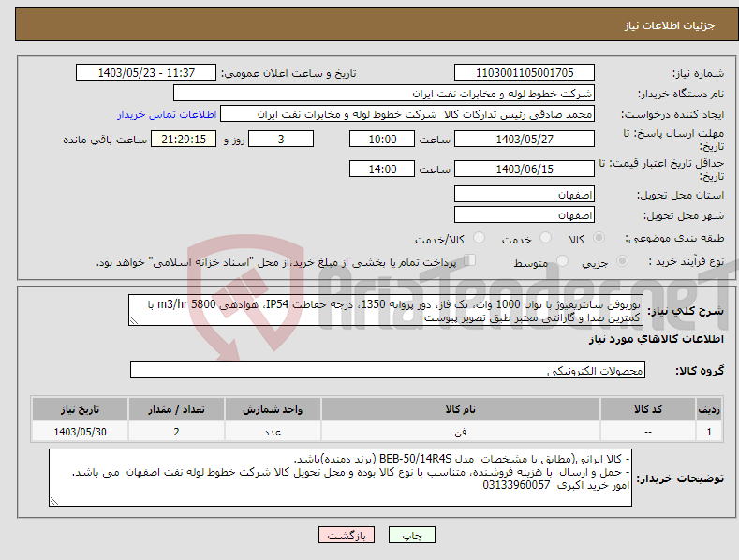Viewport: 739px width, 560px height.
Task: Click the تعداد / مقدار column header
Action: pos(176,409)
